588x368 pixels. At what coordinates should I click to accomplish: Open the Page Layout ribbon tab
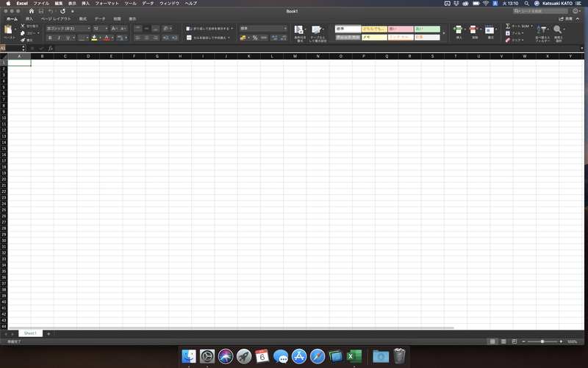click(x=56, y=19)
